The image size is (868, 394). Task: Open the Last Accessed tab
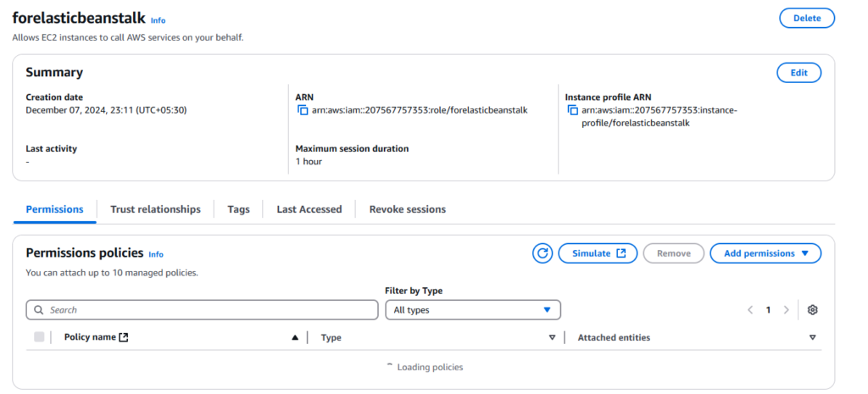309,209
